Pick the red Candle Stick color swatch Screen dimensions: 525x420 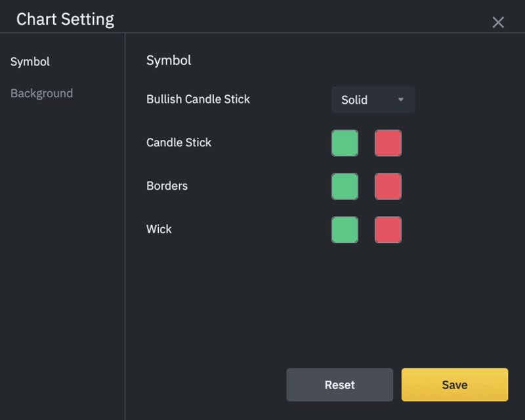pos(388,143)
